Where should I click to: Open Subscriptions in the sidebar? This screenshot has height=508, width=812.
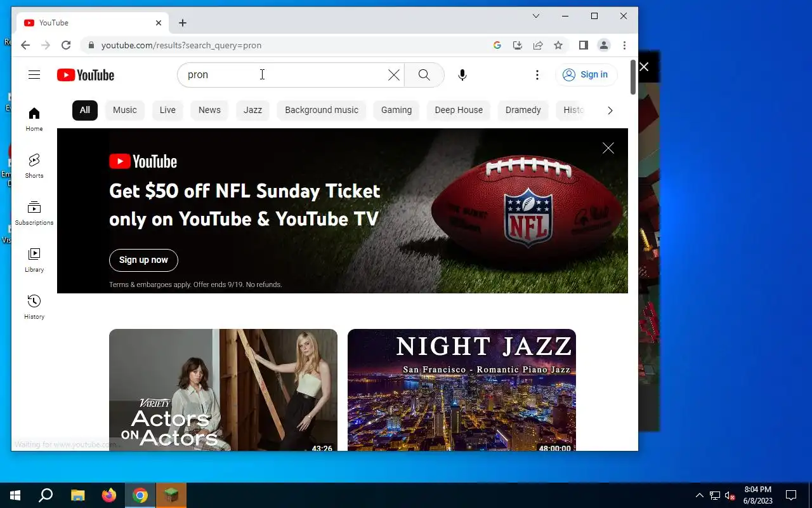point(34,213)
